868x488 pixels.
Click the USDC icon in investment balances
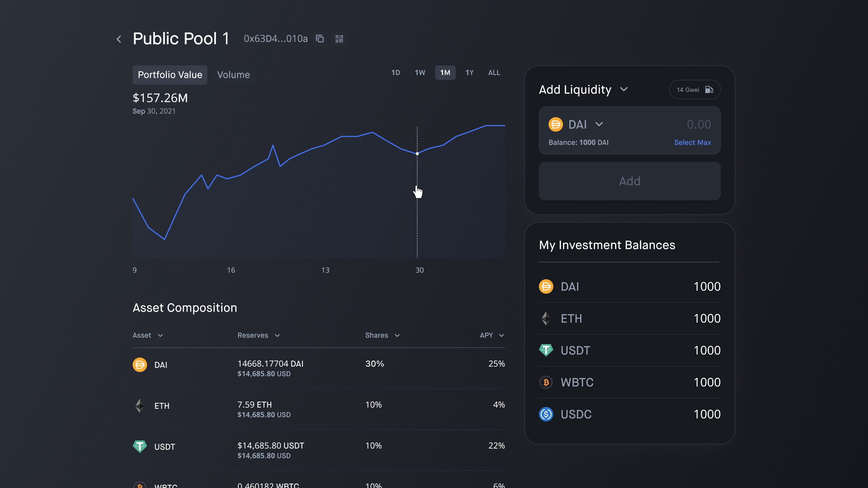[x=546, y=414]
